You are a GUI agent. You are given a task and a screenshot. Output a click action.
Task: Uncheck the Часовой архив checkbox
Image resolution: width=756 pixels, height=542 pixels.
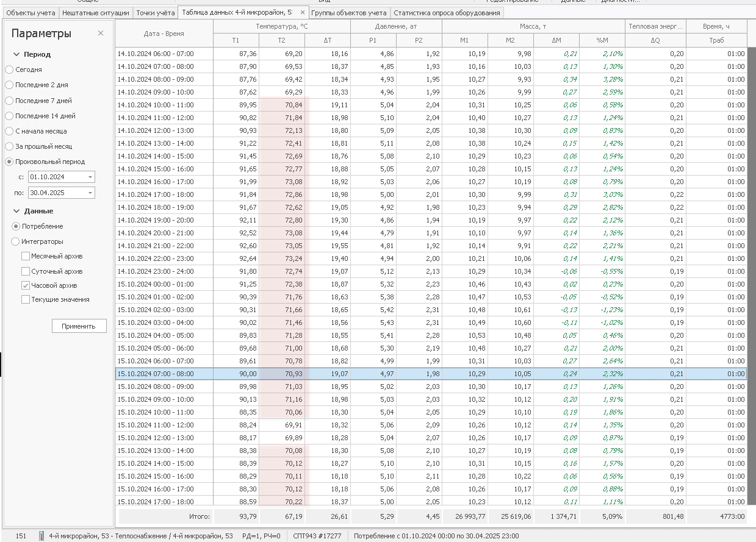tap(26, 285)
